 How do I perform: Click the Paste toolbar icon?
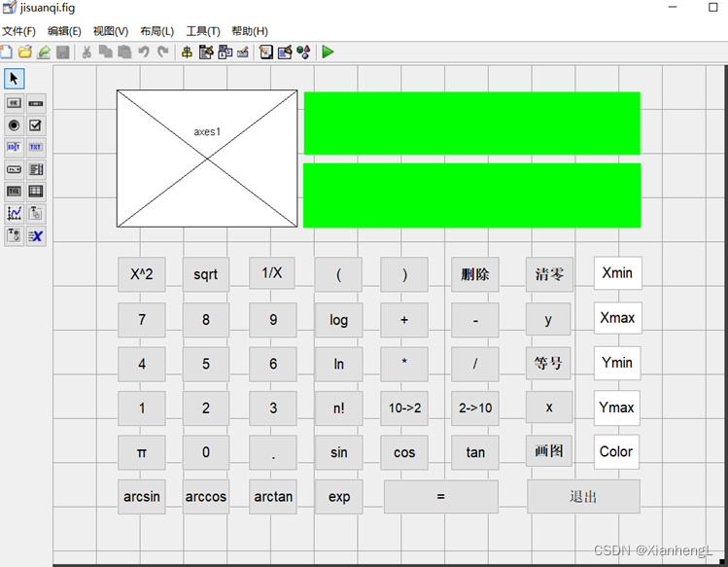pos(124,52)
